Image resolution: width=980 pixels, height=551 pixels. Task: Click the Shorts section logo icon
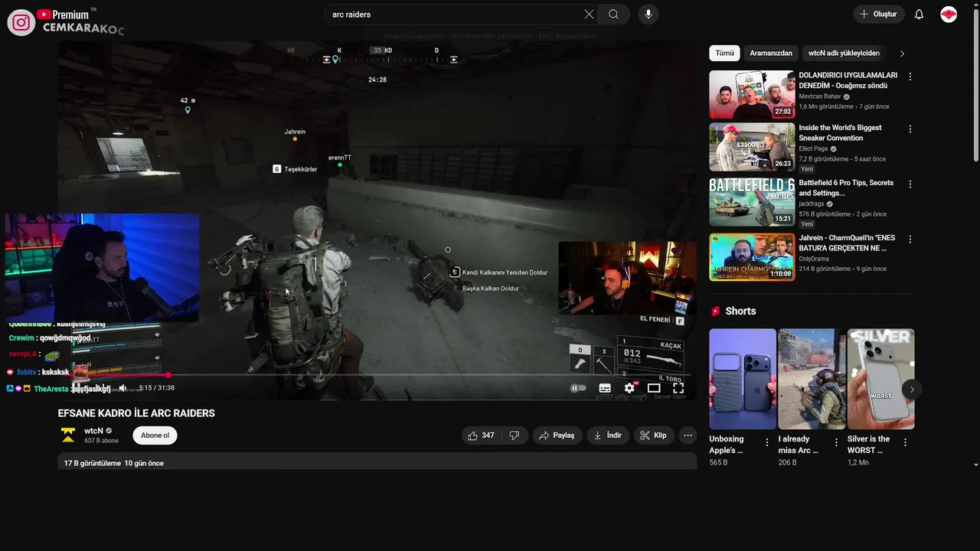[716, 311]
